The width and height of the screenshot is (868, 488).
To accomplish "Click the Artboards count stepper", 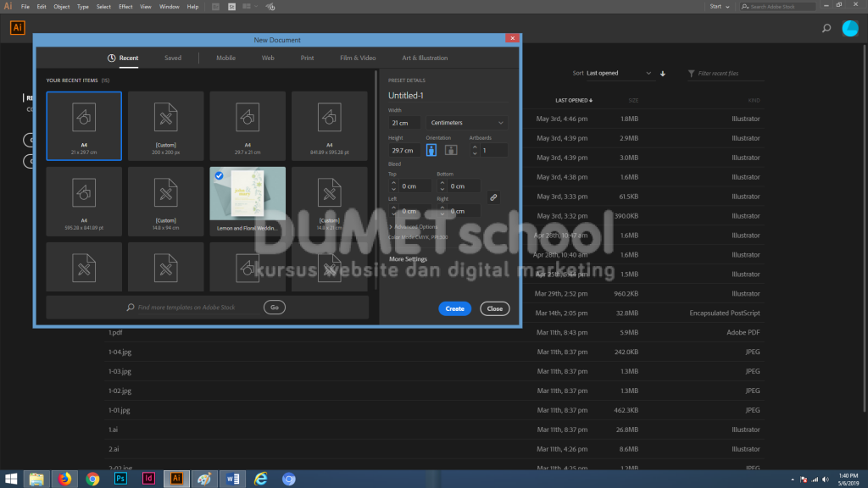I will pos(475,150).
